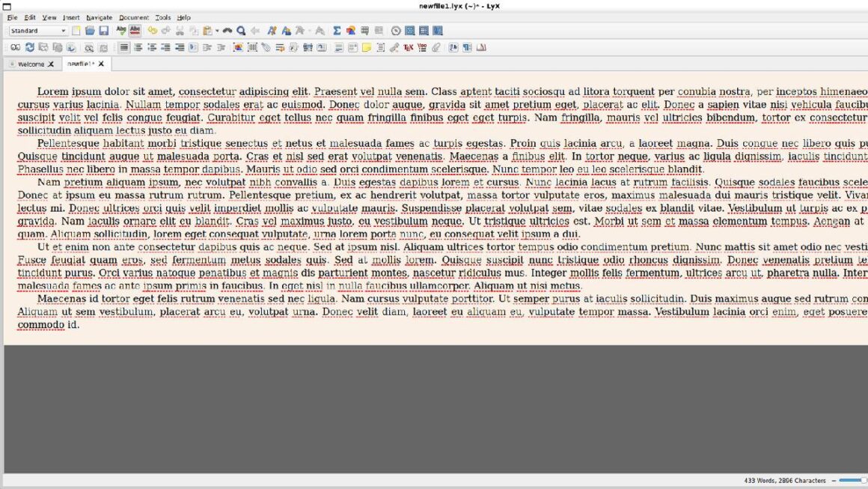
Task: Insert TeX code with the TeX icon
Action: click(x=408, y=48)
